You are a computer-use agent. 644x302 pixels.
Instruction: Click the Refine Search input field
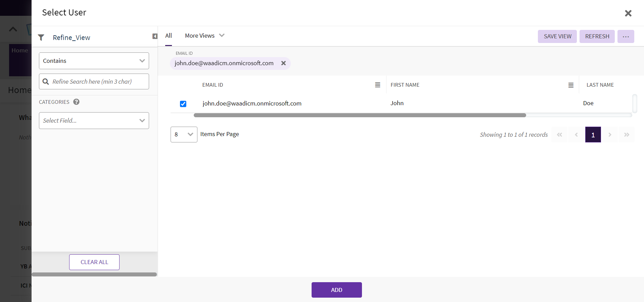(x=97, y=82)
